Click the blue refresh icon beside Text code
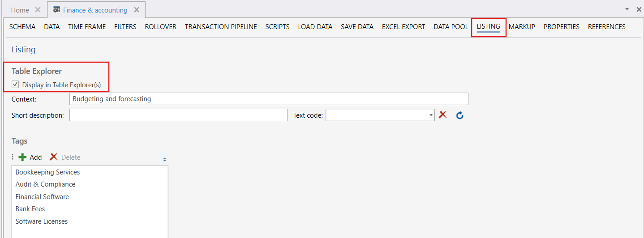This screenshot has width=644, height=238. click(x=459, y=115)
